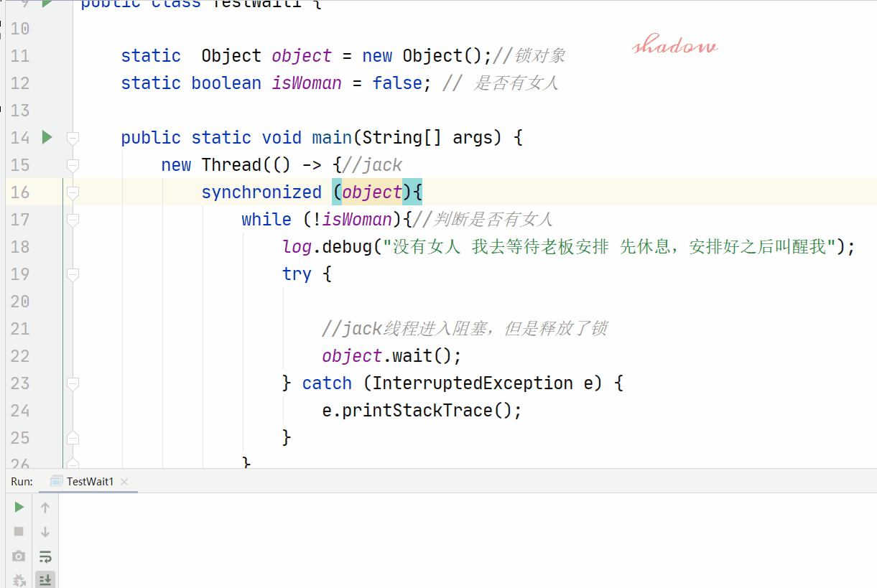
Task: Click 'log' on line 18
Action: [297, 247]
